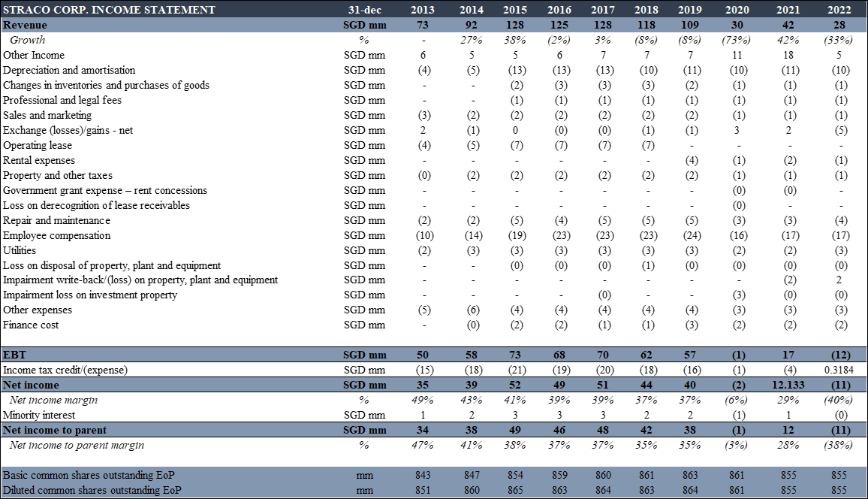Click Loss on derecognition of lease receivables
The width and height of the screenshot is (868, 499).
point(96,205)
